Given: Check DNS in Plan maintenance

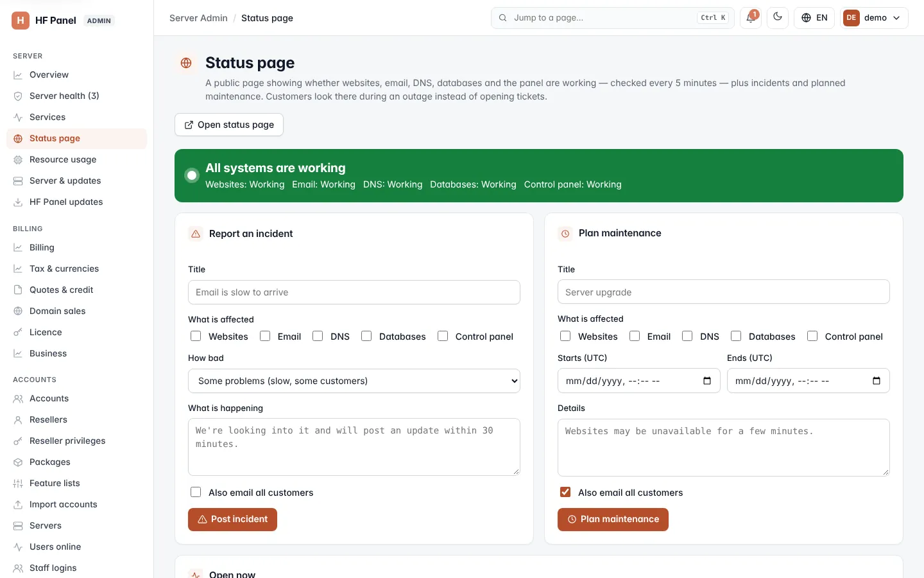Looking at the screenshot, I should [687, 336].
